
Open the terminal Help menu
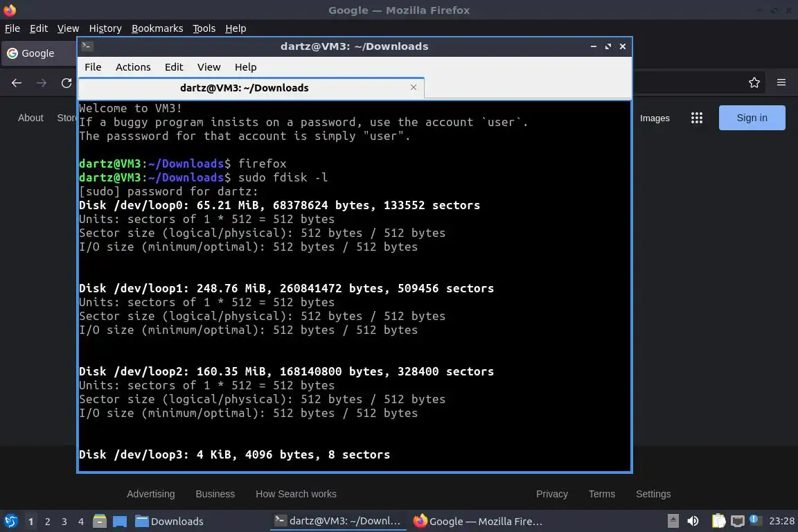pos(245,67)
